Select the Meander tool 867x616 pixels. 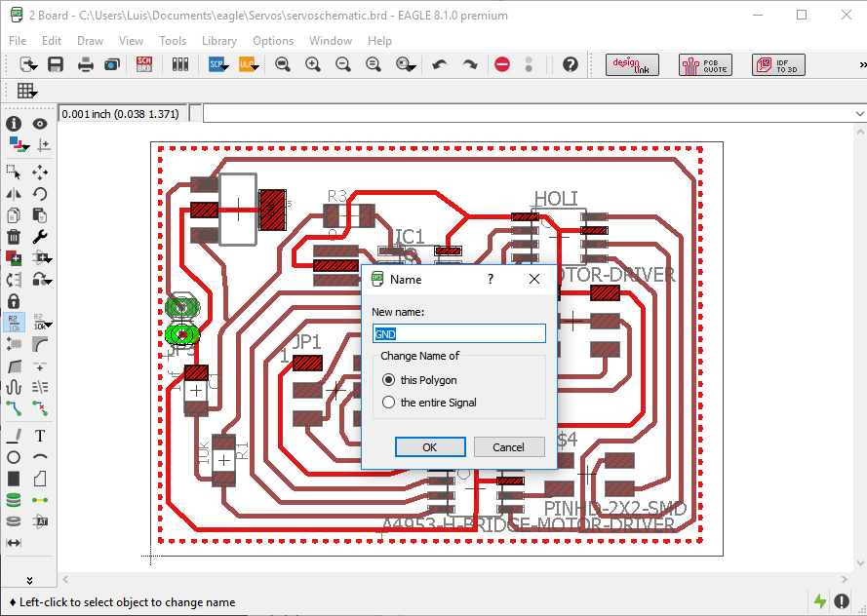[x=14, y=387]
